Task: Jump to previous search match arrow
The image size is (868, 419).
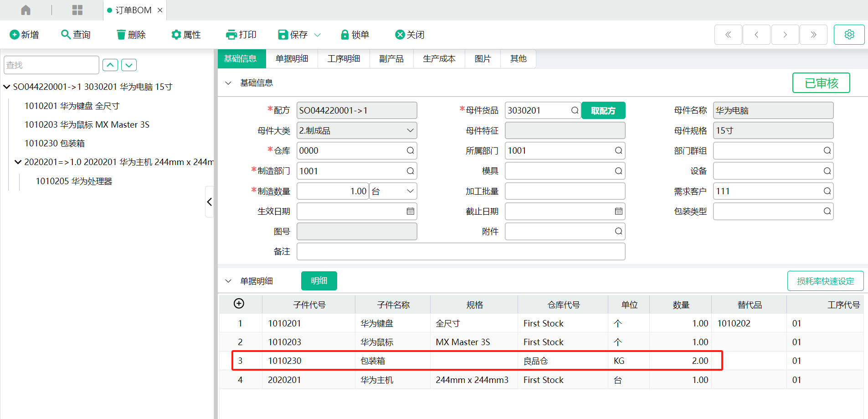Action: click(110, 65)
